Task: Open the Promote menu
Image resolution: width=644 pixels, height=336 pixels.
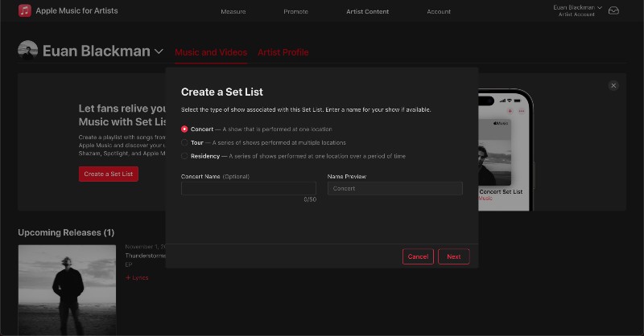Action: click(x=295, y=11)
